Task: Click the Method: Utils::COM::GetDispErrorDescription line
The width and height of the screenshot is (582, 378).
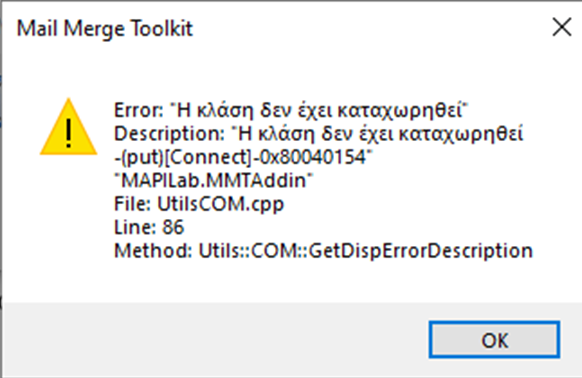Action: click(323, 251)
